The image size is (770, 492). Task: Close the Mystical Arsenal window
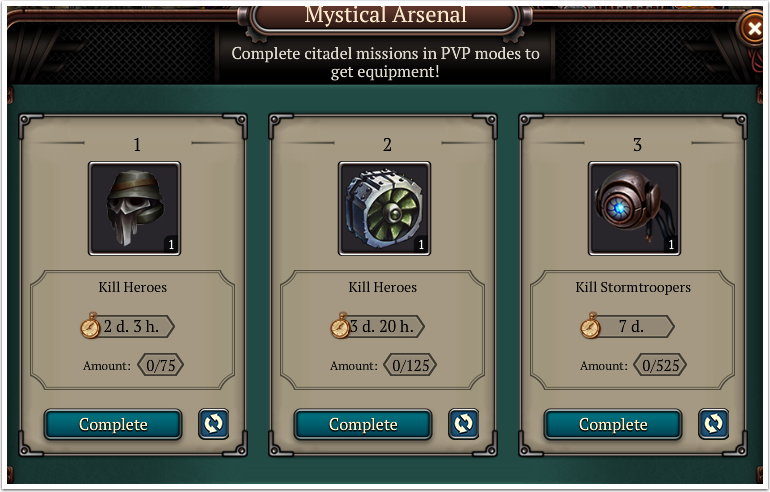coord(753,28)
